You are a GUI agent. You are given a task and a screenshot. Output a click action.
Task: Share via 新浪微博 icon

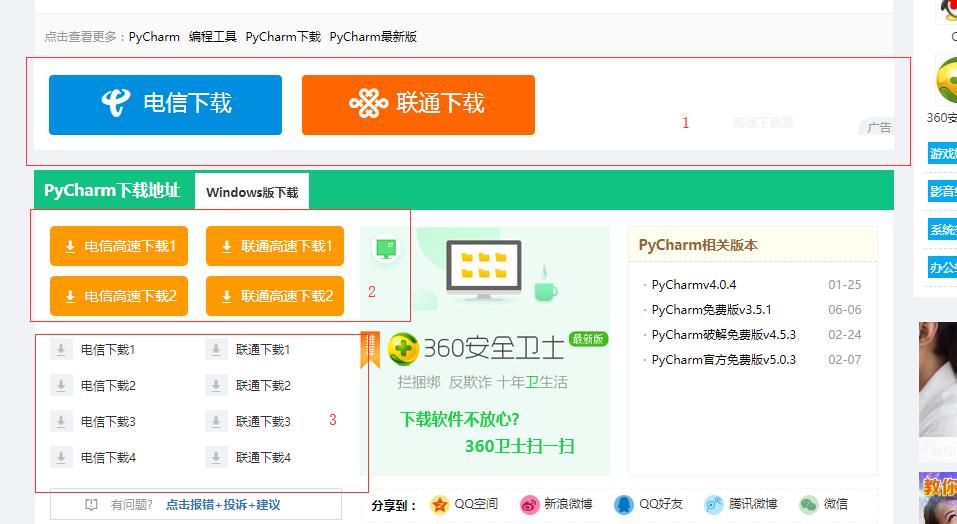click(x=530, y=504)
